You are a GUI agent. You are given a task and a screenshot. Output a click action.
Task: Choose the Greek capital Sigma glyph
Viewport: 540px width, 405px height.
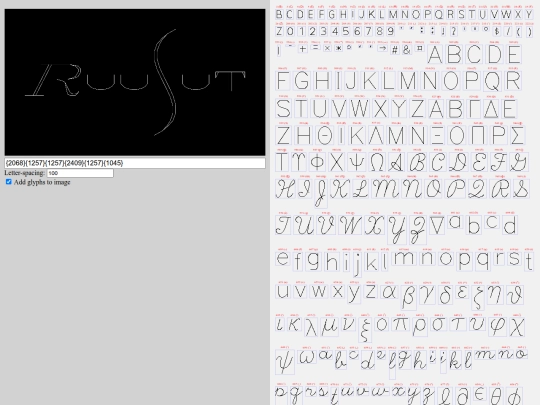point(517,135)
